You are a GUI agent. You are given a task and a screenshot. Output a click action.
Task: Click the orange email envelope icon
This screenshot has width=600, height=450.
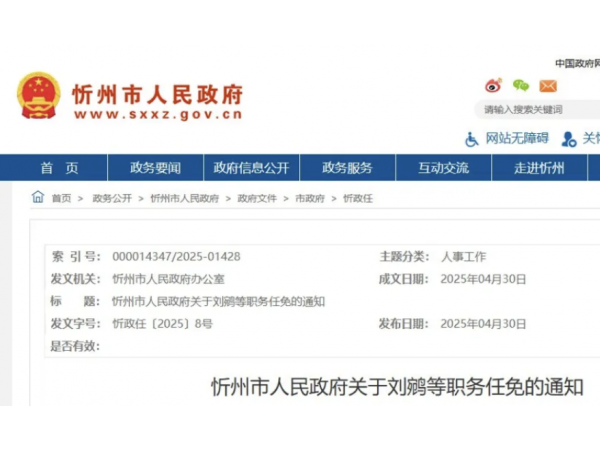tap(547, 86)
